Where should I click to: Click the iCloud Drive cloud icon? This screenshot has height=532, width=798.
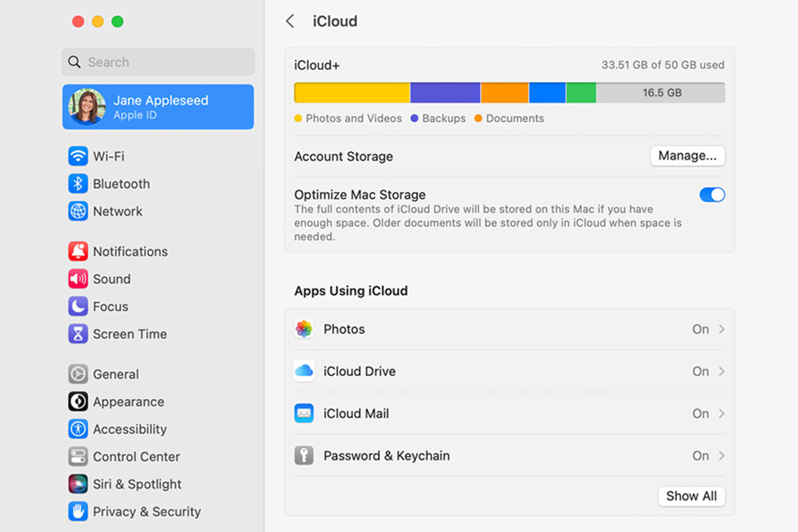point(304,371)
